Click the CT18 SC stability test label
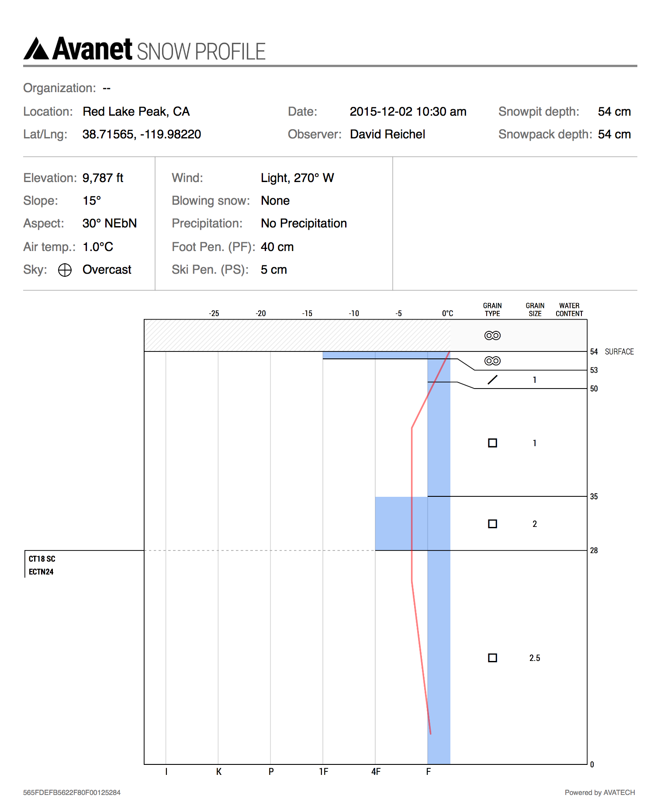 point(42,559)
